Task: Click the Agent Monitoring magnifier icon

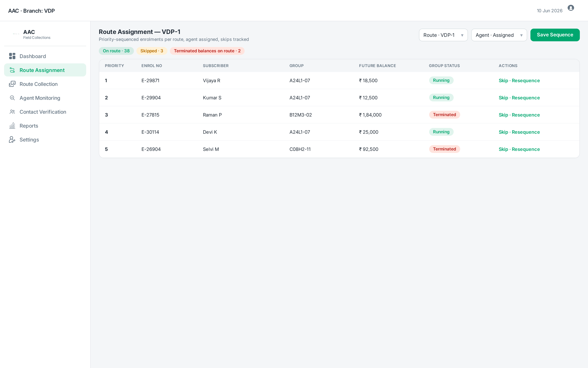Action: [x=12, y=98]
